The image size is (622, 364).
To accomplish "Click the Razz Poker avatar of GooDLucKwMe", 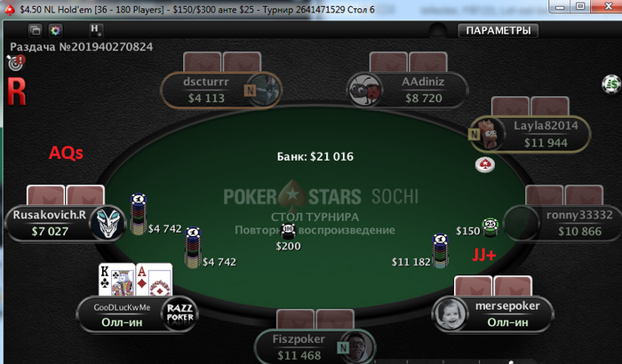I will (x=179, y=313).
